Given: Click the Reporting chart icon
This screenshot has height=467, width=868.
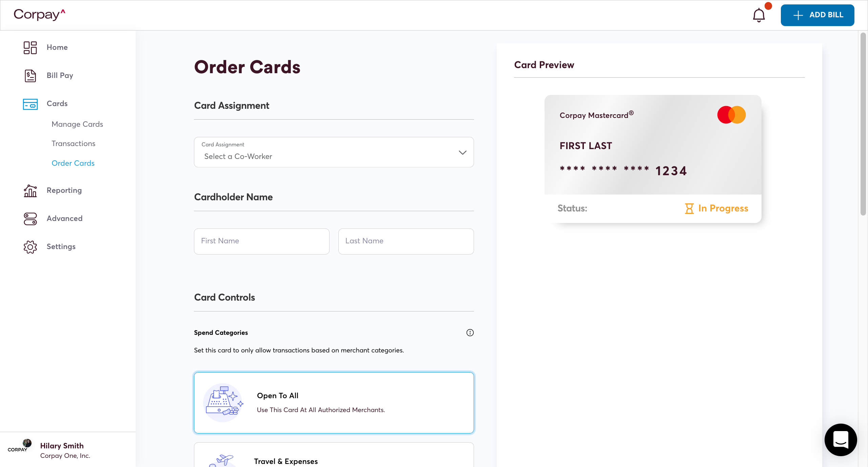Looking at the screenshot, I should [x=30, y=191].
